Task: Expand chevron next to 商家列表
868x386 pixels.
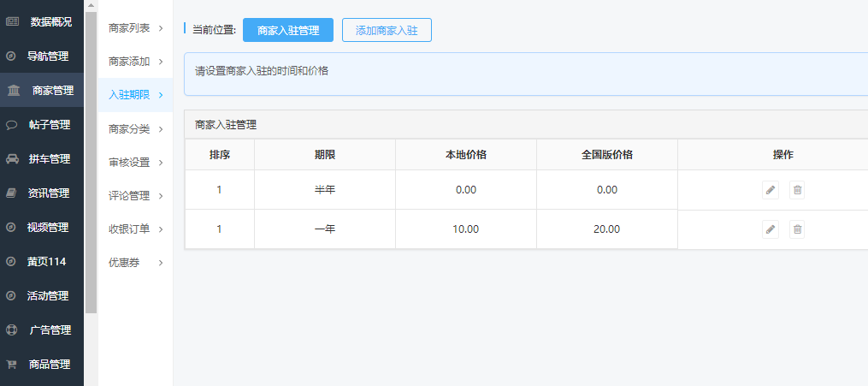Action: [x=161, y=28]
